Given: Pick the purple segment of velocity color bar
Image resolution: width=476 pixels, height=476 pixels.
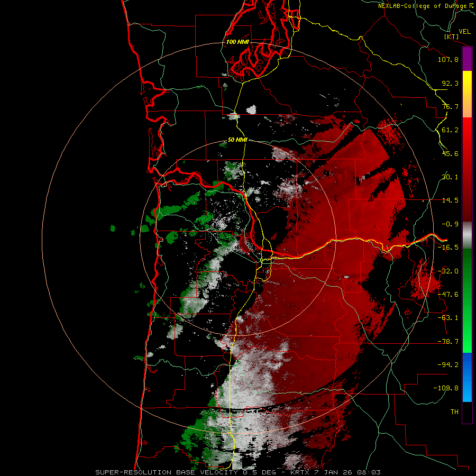Looking at the screenshot, I should (x=467, y=59).
